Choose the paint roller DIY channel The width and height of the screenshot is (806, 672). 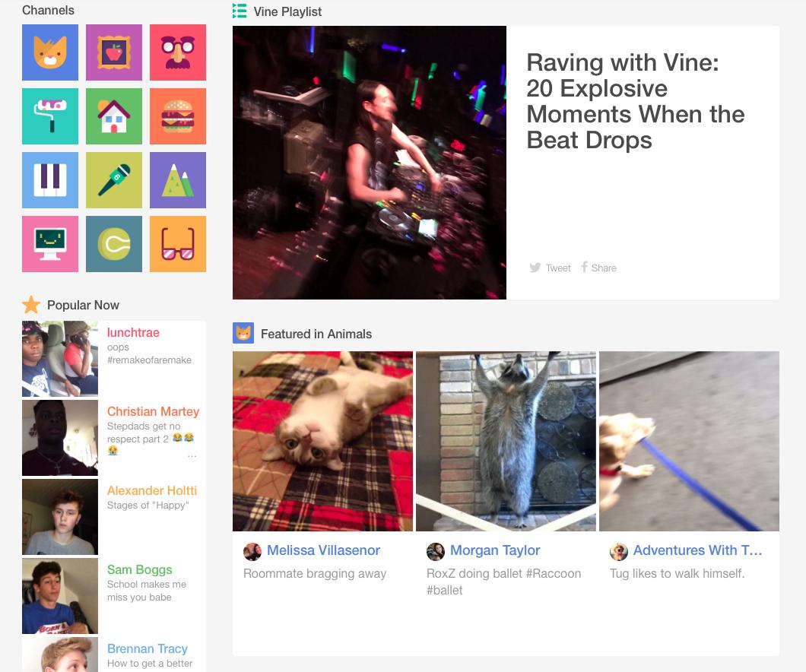coord(50,116)
